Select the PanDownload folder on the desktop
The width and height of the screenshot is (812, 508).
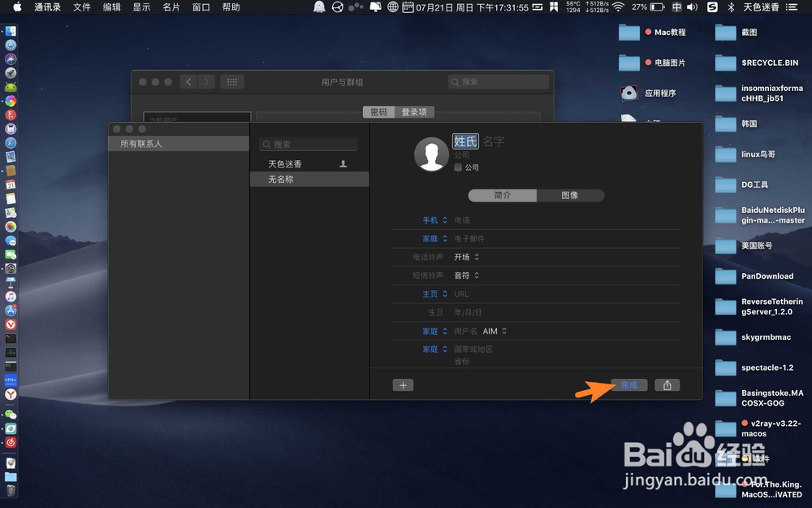755,276
